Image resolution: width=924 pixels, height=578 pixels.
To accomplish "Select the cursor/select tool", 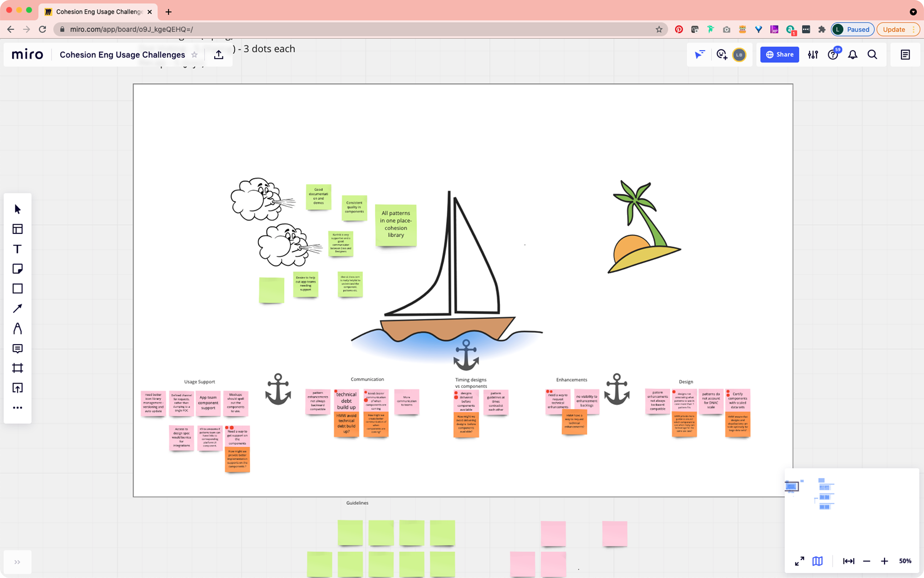I will (x=18, y=209).
